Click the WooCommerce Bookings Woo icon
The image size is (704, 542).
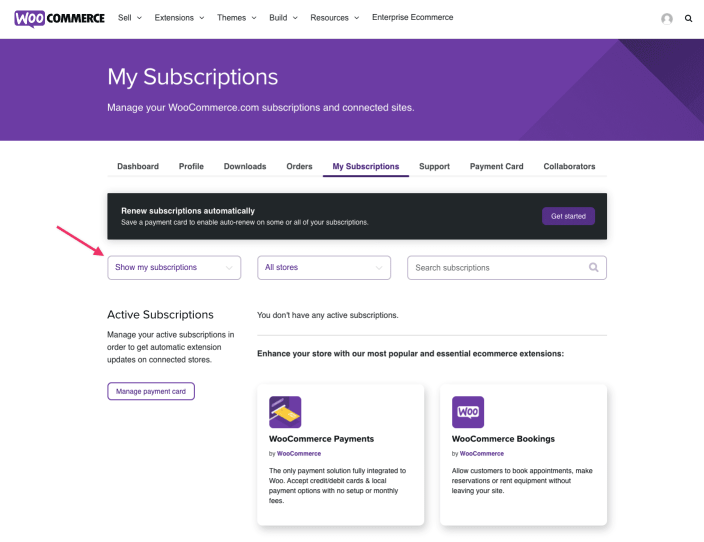[x=468, y=412]
